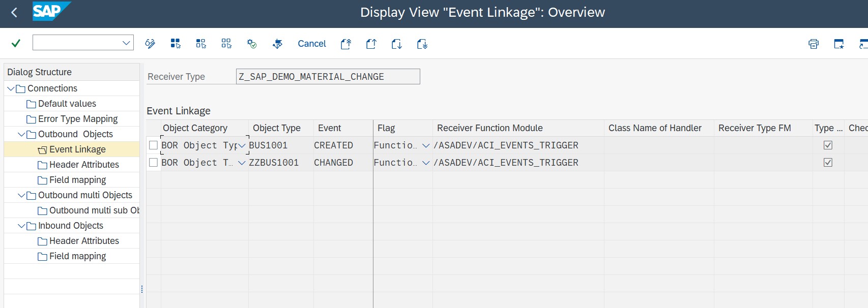The image size is (868, 308).
Task: Click the Cancel button
Action: (x=312, y=44)
